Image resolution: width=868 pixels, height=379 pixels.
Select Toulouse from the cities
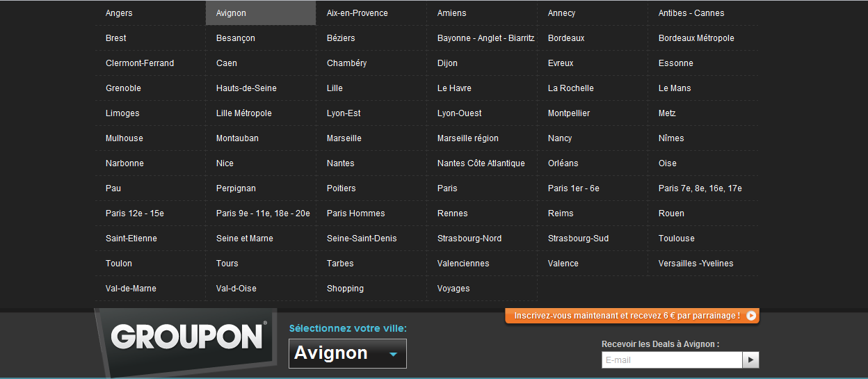click(676, 239)
